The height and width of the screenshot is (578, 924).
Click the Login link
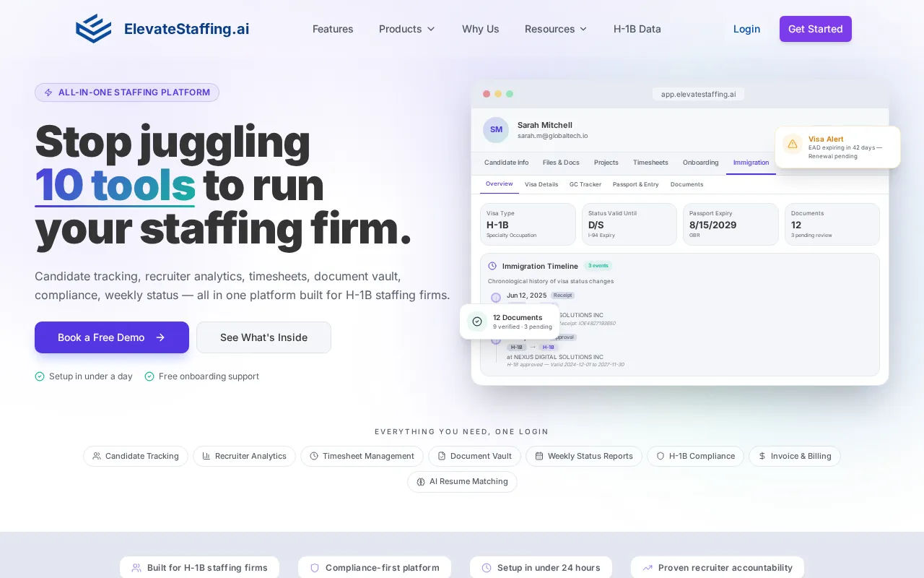coord(746,29)
